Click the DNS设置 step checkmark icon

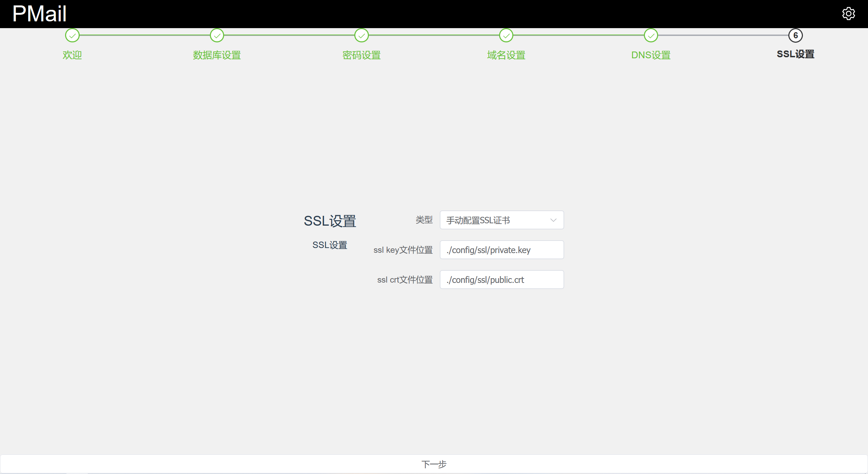pos(651,35)
